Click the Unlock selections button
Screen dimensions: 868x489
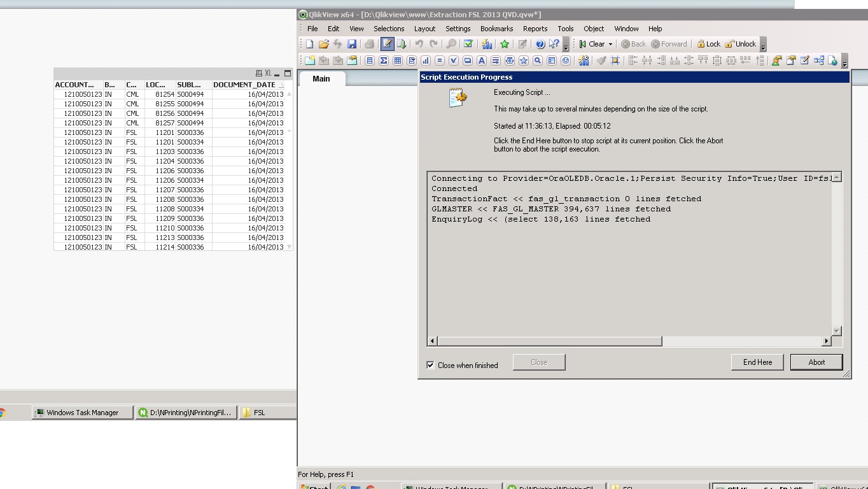[x=741, y=44]
